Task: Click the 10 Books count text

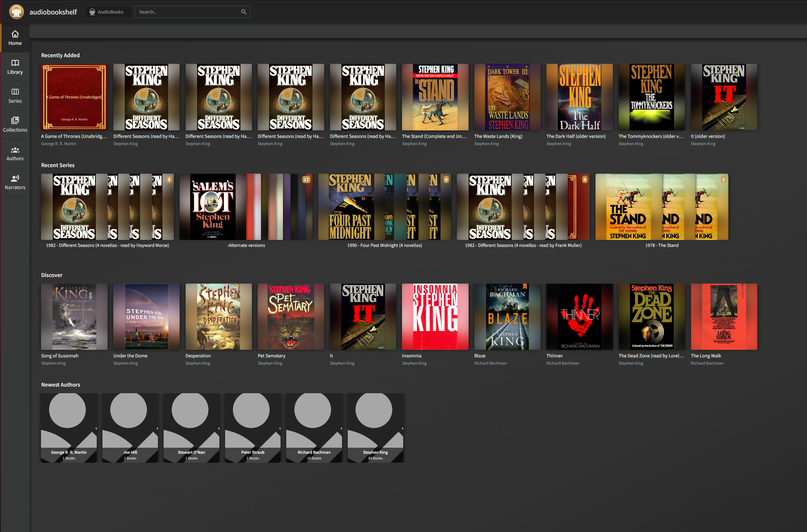Action: 314,458
